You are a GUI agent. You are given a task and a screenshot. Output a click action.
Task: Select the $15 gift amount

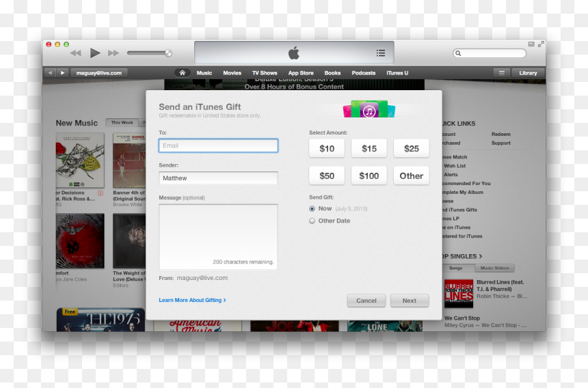369,149
